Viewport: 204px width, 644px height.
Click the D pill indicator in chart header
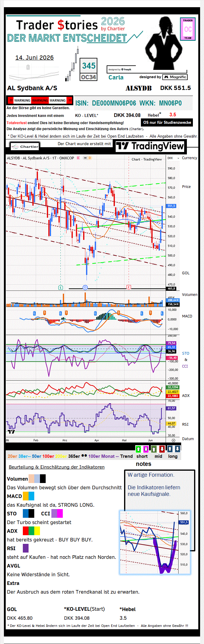(90, 158)
